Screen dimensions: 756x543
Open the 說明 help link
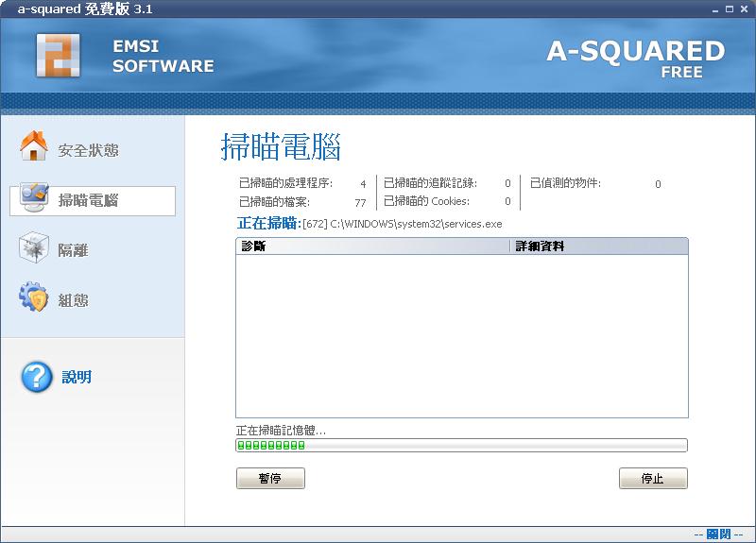(x=77, y=377)
